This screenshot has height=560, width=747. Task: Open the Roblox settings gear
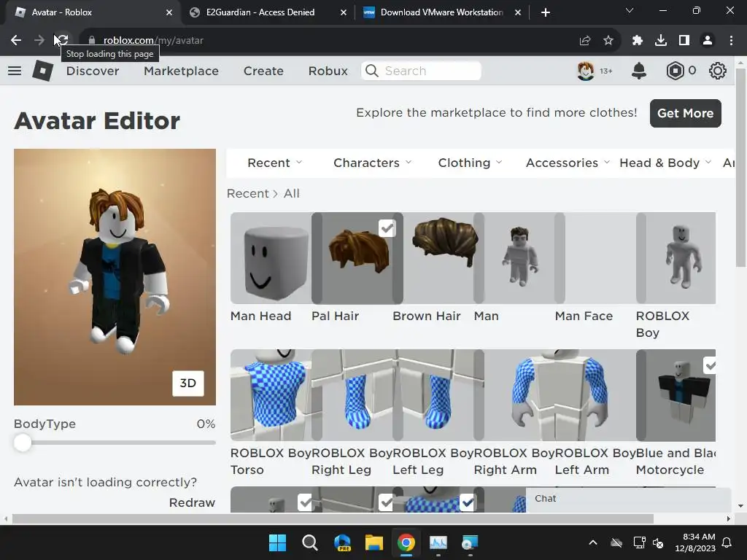click(718, 71)
